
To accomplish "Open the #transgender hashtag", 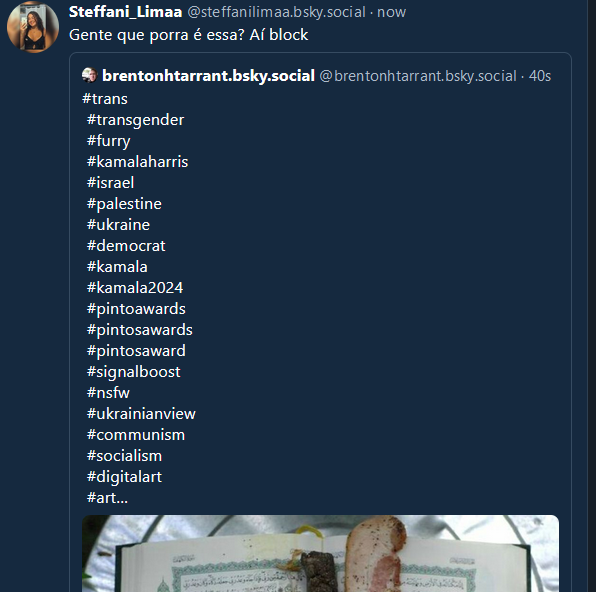I will [135, 120].
